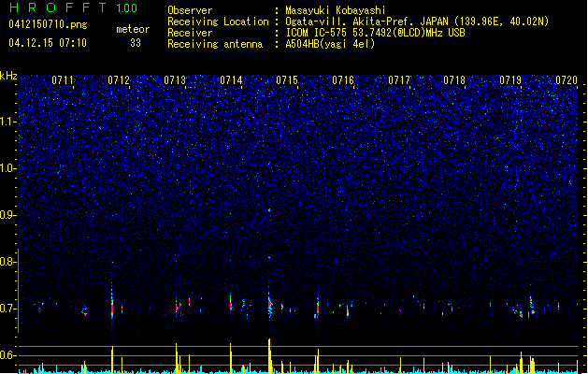
Task: Click the 0.8 kHz axis label
Action: click(8, 262)
